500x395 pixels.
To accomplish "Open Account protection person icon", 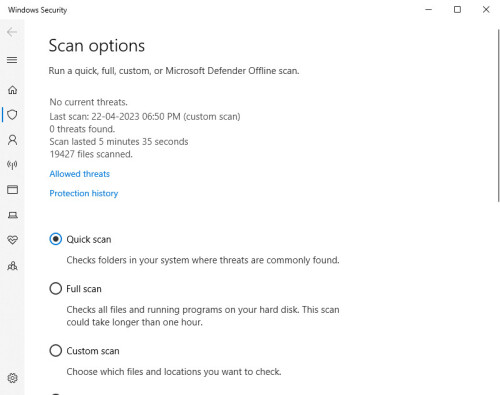I will [12, 140].
